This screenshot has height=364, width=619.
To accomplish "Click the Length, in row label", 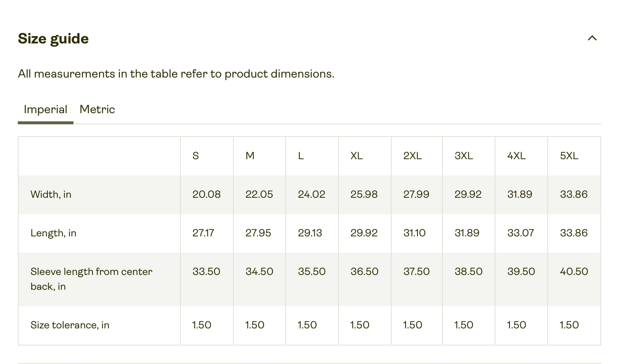I will click(x=53, y=233).
